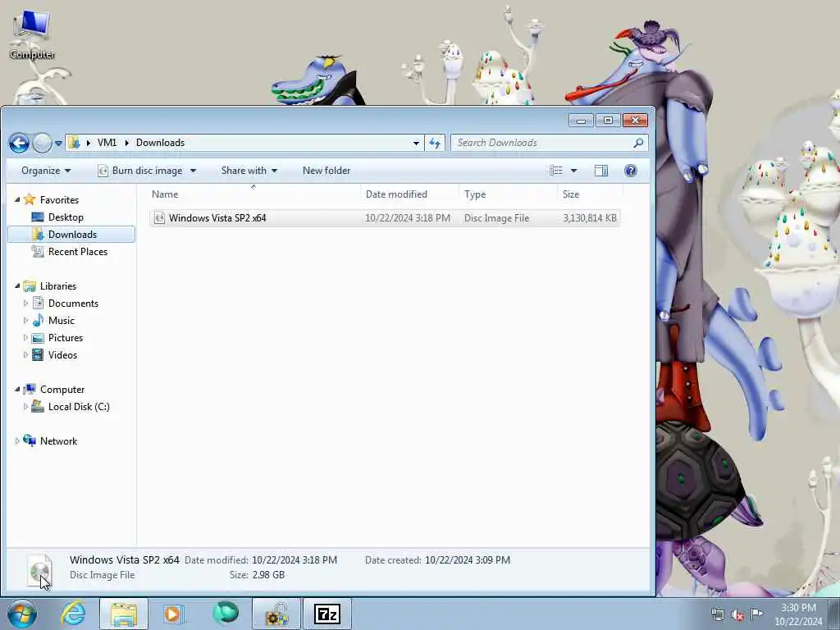Select Favorites in navigation pane

coord(59,200)
